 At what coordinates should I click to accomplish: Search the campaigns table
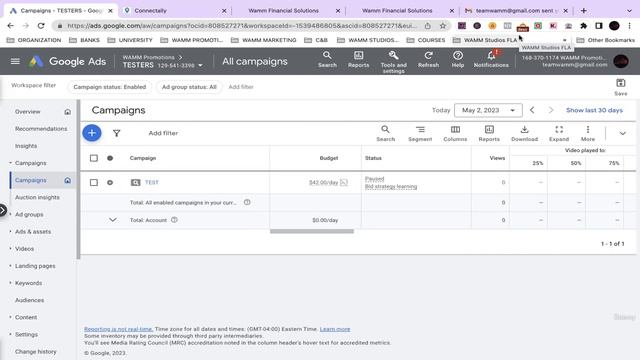click(x=385, y=133)
